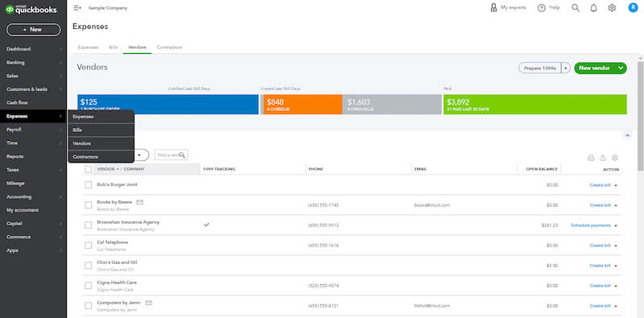This screenshot has width=644, height=318.
Task: Click the QuickBooks logo
Action: [x=31, y=10]
